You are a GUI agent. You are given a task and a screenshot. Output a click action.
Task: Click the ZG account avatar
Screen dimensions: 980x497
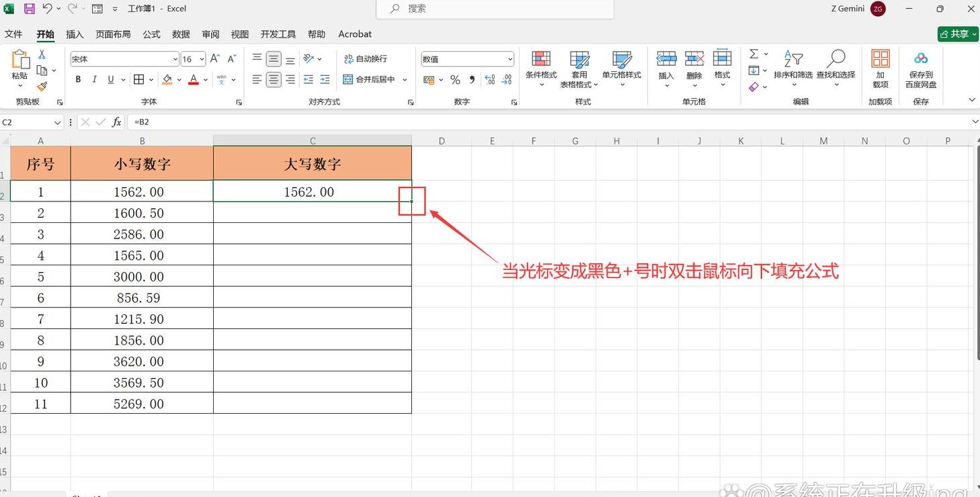[x=878, y=9]
